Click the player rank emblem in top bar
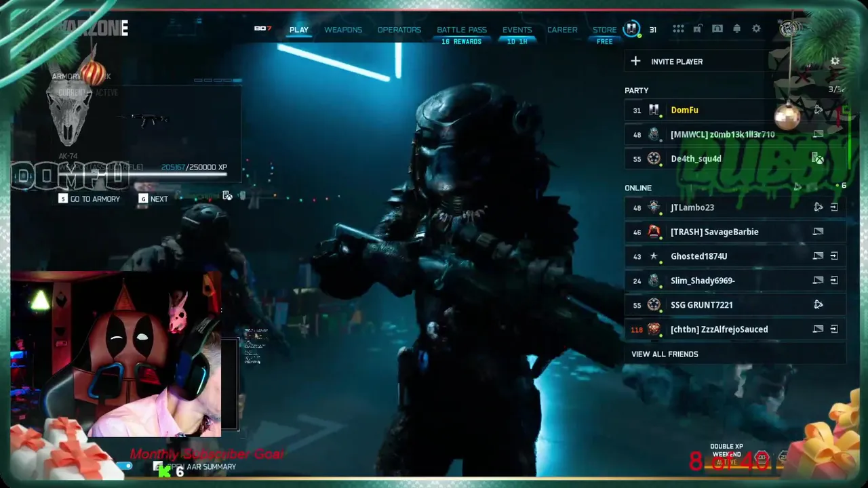 [x=631, y=29]
